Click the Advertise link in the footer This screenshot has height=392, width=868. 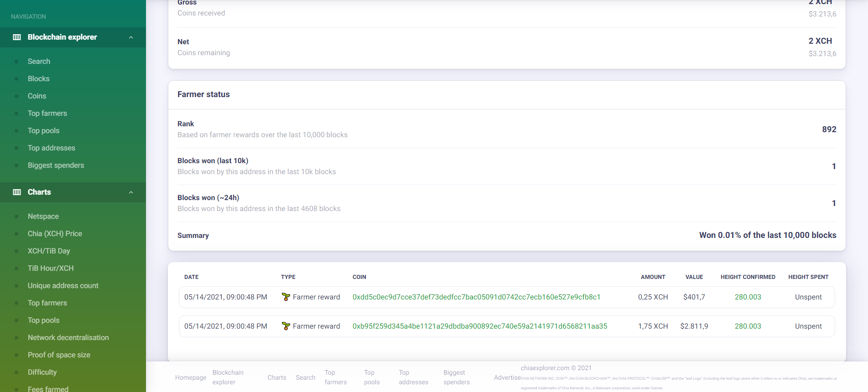pos(507,377)
